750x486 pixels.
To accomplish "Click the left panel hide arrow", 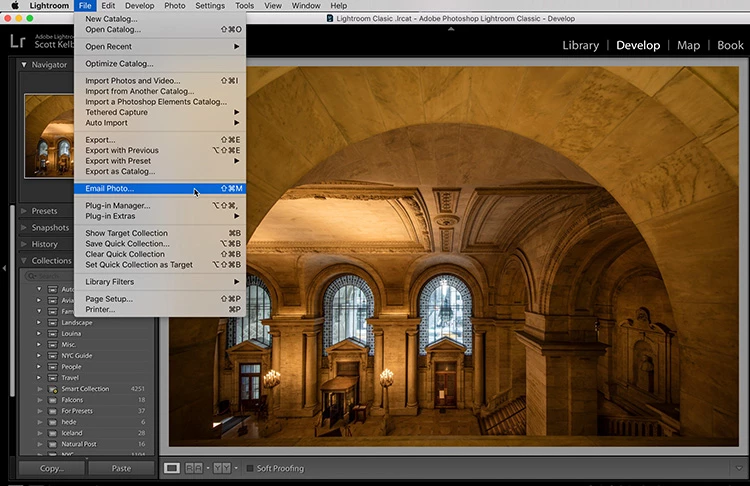I will [4, 268].
